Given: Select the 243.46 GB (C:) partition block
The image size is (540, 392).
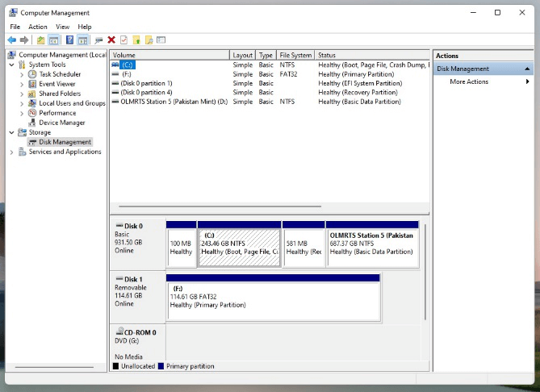Looking at the screenshot, I should click(240, 244).
